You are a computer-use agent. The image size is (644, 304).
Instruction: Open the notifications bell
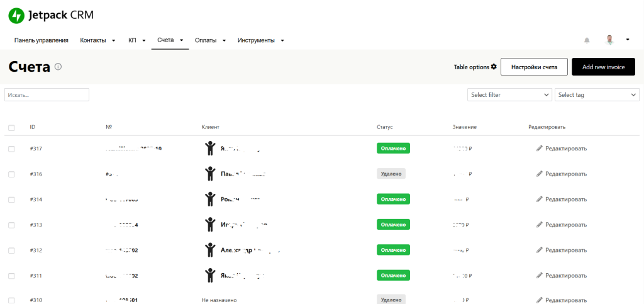pos(587,40)
